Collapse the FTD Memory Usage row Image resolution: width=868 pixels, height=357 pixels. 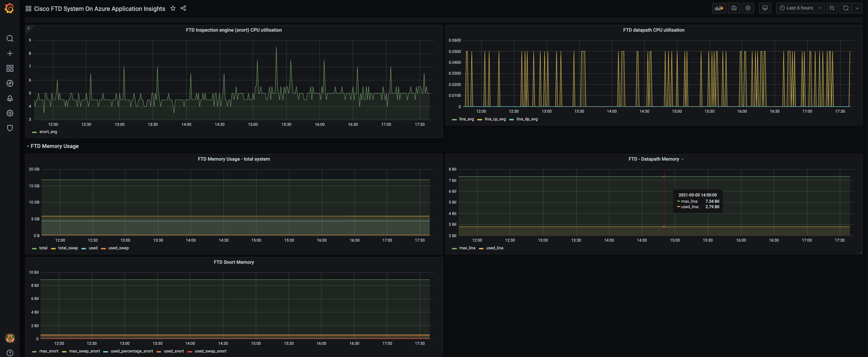pyautogui.click(x=54, y=146)
